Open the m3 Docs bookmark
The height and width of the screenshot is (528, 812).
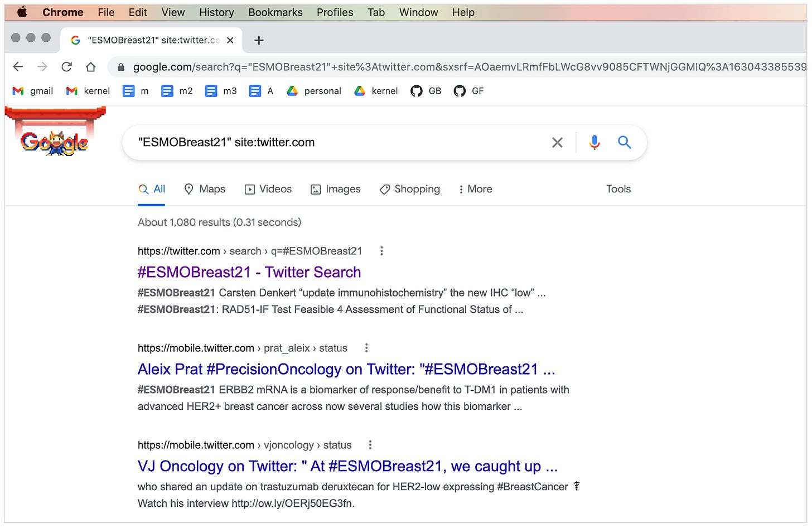click(221, 91)
